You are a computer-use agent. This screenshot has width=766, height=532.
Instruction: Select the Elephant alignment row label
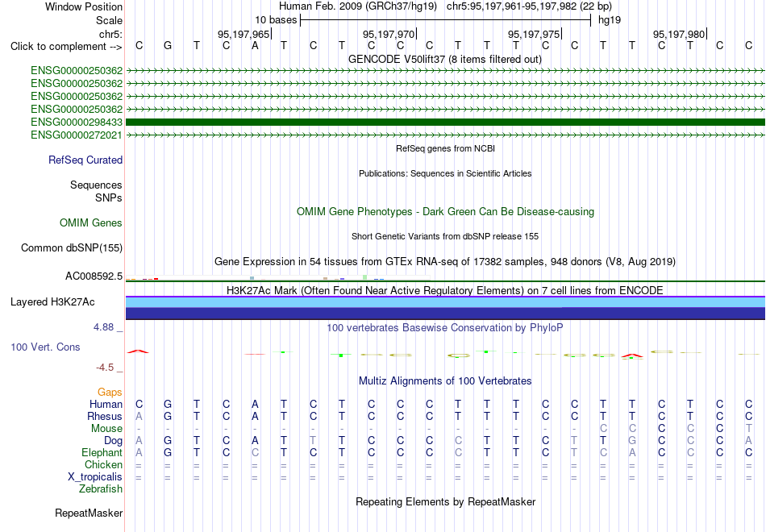pyautogui.click(x=102, y=452)
